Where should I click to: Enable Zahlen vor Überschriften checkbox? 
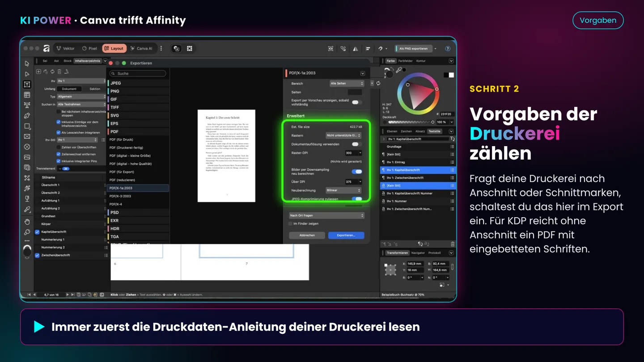pos(59,147)
